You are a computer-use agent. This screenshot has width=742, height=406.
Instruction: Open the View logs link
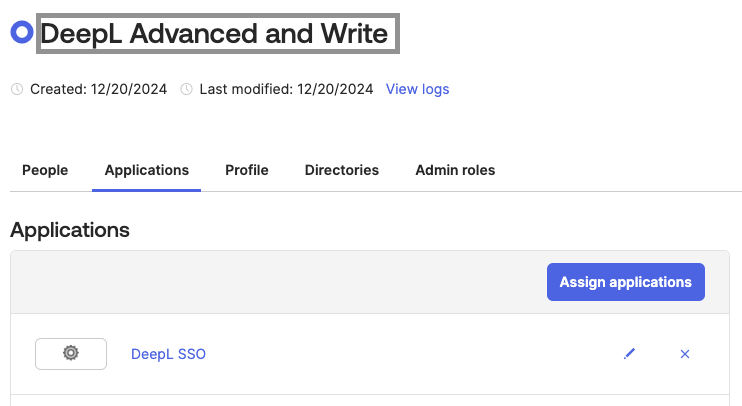[x=417, y=89]
